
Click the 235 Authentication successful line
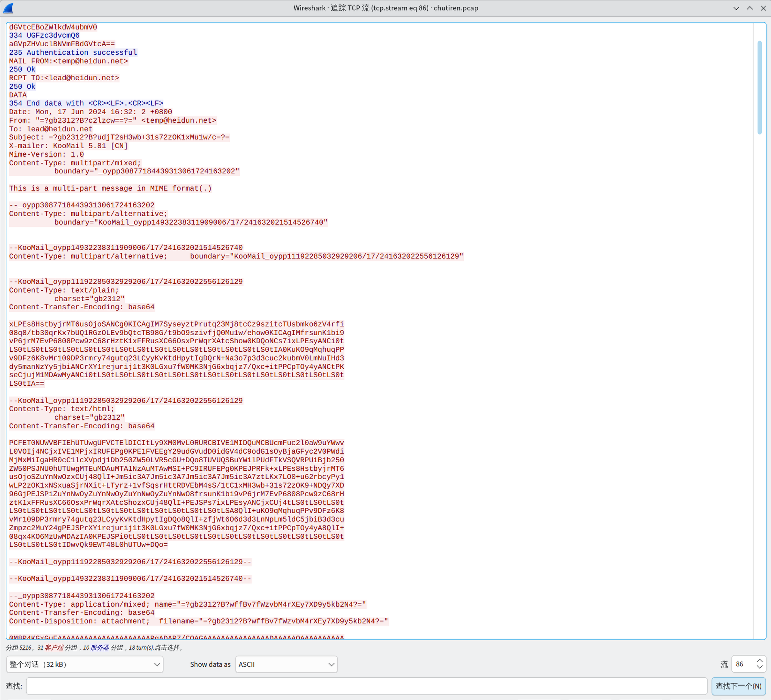73,52
